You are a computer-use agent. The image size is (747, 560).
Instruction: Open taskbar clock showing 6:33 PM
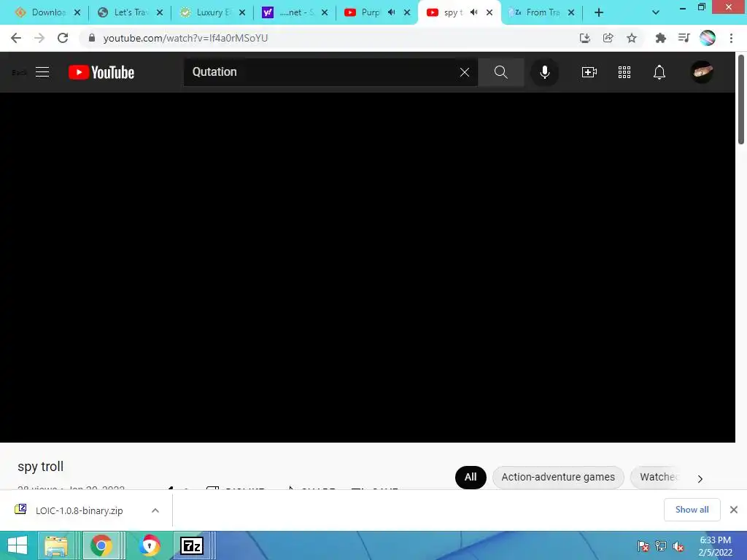(x=715, y=546)
